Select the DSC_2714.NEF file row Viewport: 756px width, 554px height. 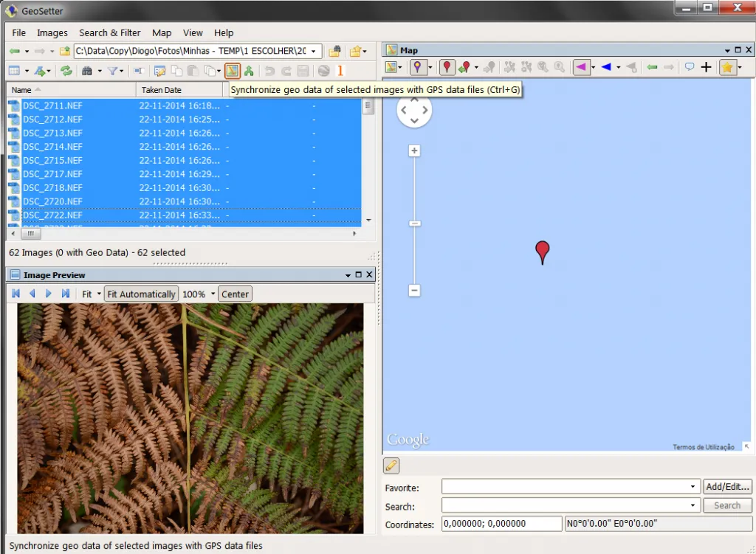[x=184, y=147]
